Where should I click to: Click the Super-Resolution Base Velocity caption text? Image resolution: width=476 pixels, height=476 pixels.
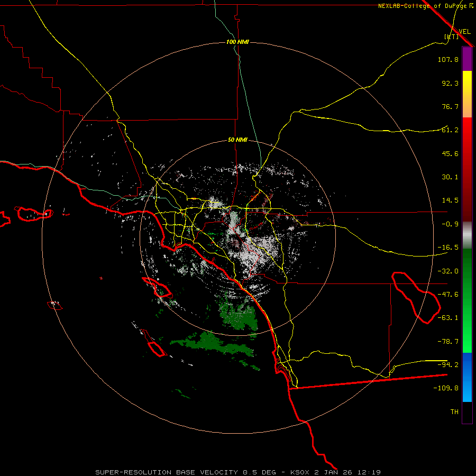186,472
